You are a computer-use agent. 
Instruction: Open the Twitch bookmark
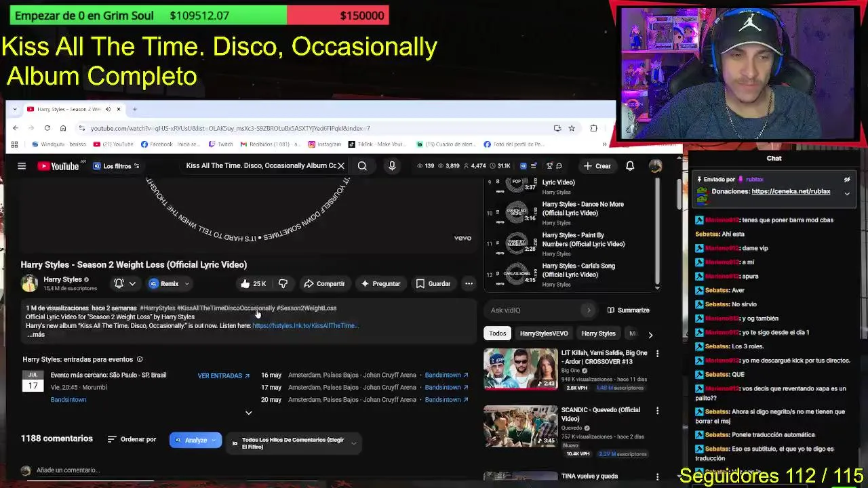221,144
